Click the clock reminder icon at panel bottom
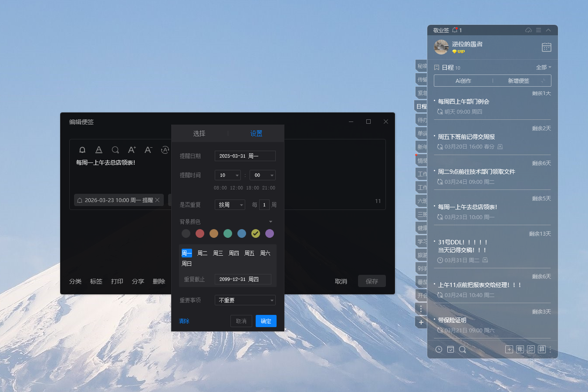Image resolution: width=588 pixels, height=392 pixels. [x=438, y=349]
